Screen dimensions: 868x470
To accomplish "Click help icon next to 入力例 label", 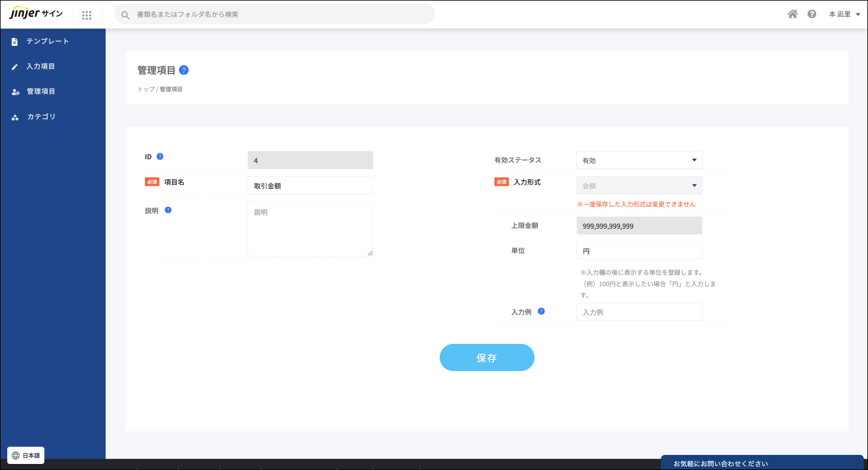I will tap(541, 311).
